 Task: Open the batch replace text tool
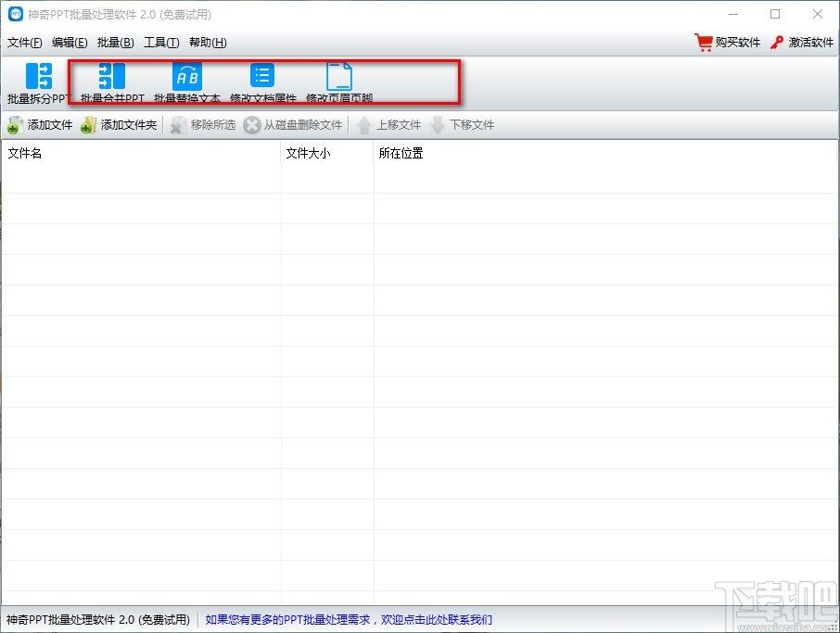[187, 82]
